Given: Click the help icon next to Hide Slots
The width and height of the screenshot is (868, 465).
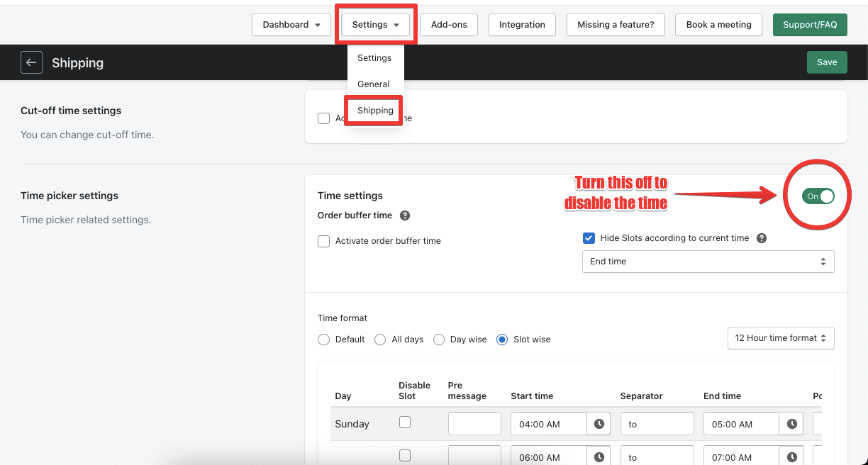Looking at the screenshot, I should click(x=762, y=237).
